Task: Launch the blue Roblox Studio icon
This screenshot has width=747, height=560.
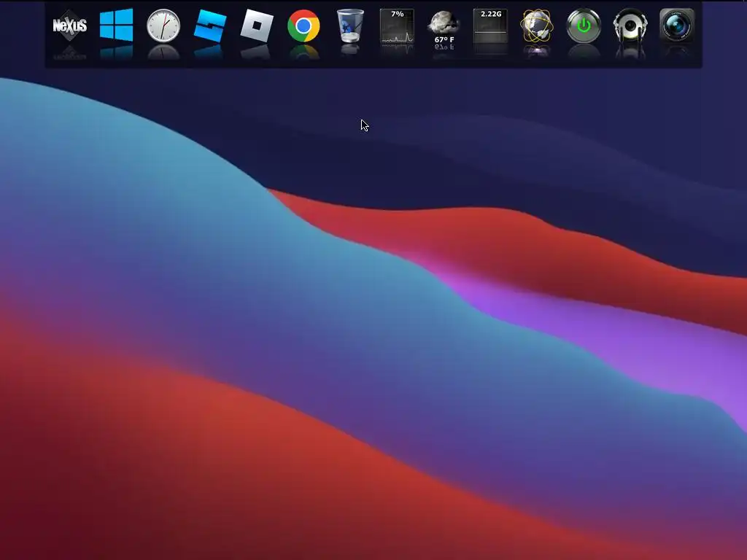Action: click(209, 26)
